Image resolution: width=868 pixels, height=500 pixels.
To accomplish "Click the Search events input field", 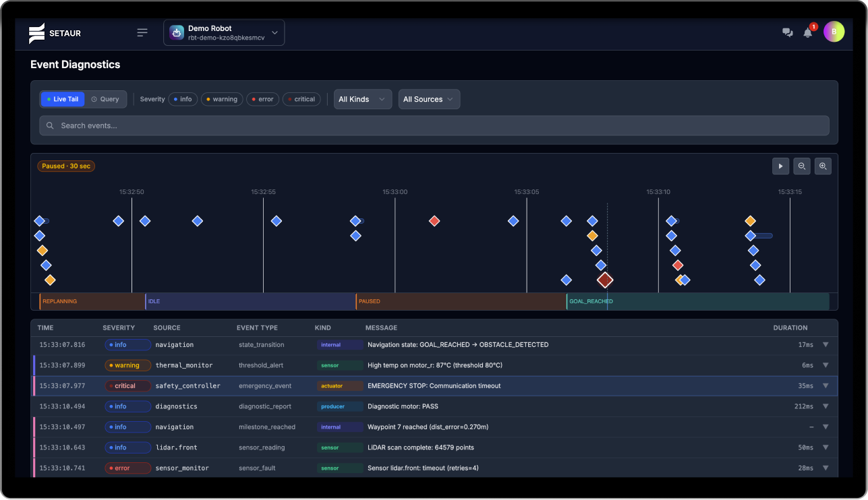I will (x=434, y=125).
